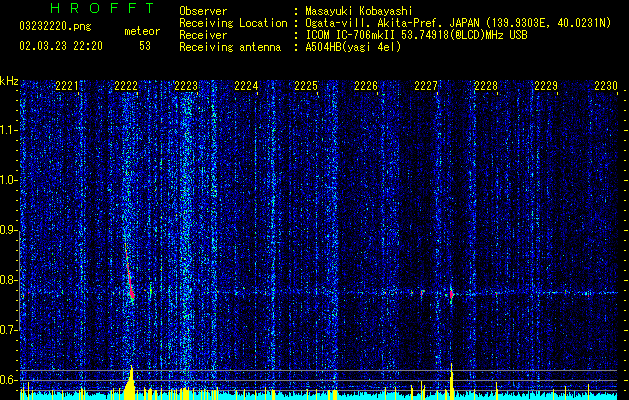Click the 2224 time marker
629x400 pixels.
coord(246,86)
